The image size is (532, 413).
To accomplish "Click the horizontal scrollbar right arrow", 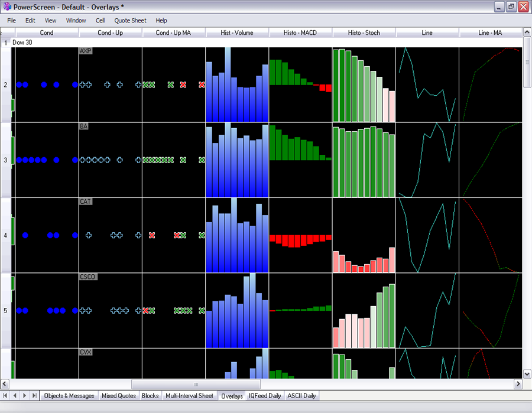I will (x=518, y=385).
